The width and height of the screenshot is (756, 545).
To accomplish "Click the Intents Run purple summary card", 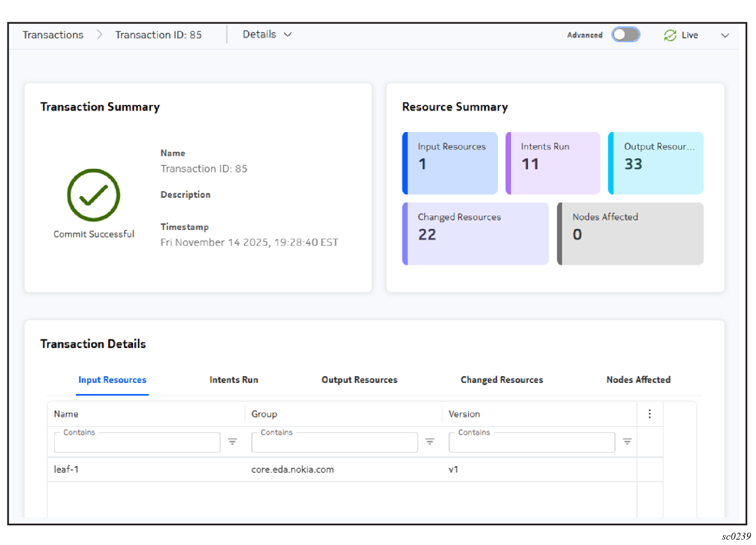I will point(553,163).
